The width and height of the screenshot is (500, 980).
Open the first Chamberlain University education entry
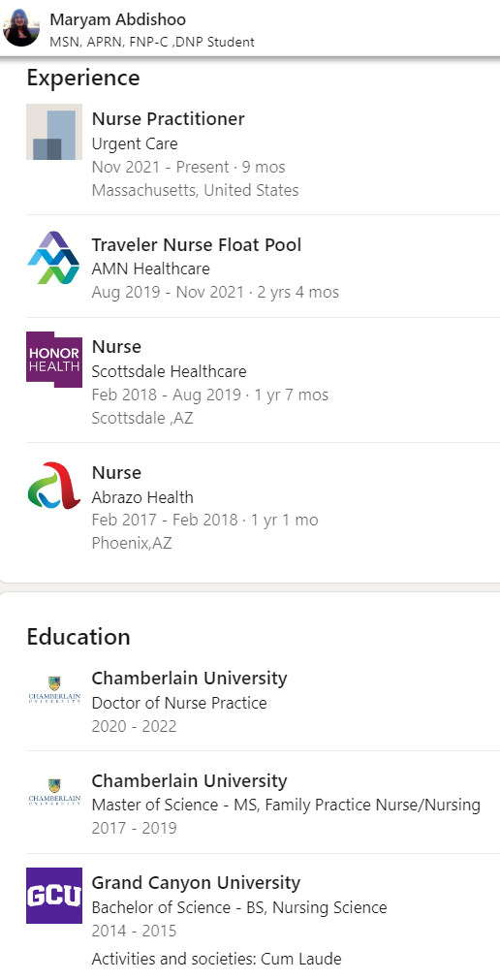pos(189,679)
